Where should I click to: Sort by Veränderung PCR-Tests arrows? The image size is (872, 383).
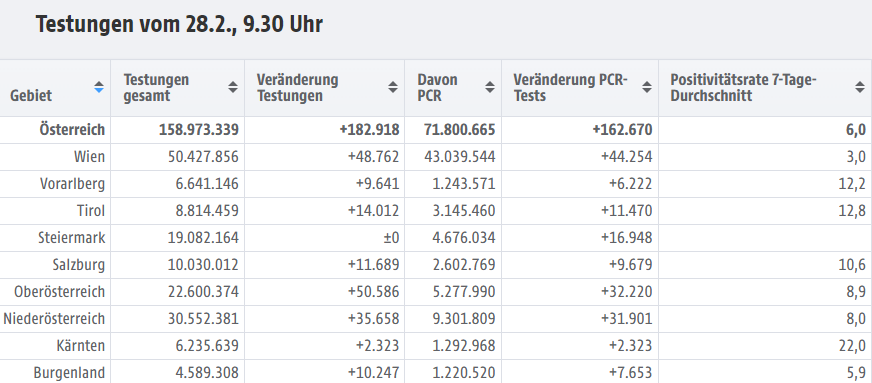point(647,87)
